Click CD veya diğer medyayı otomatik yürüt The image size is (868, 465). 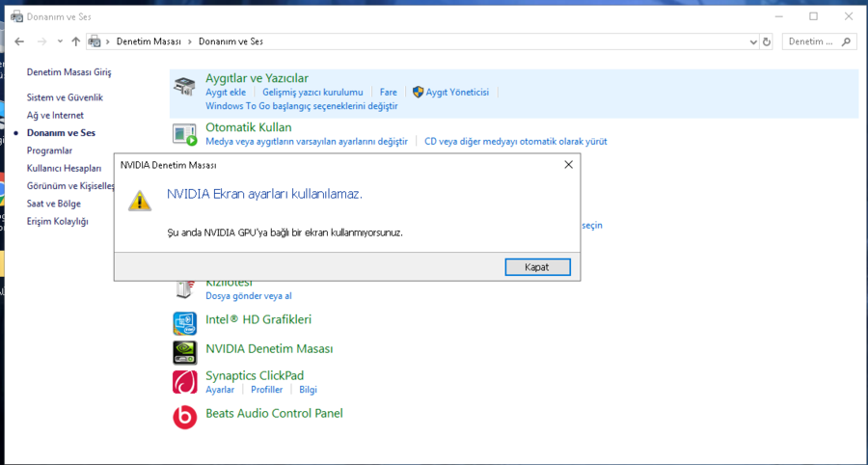point(516,141)
